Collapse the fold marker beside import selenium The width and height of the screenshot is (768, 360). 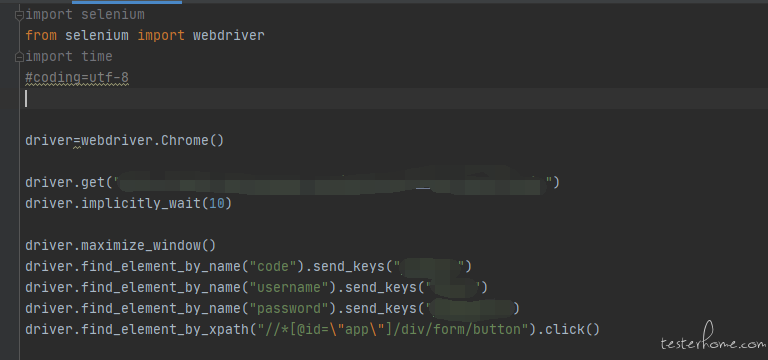pyautogui.click(x=20, y=15)
